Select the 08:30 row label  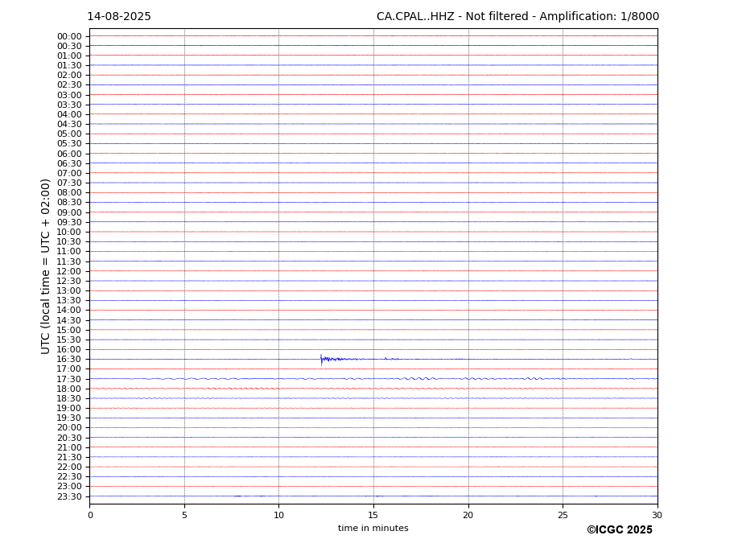[x=69, y=203]
